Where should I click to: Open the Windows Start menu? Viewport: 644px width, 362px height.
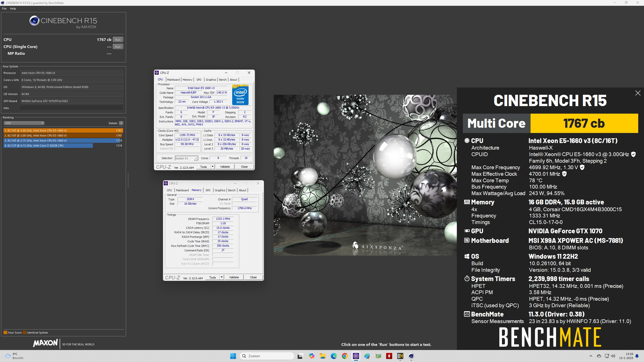click(x=233, y=356)
